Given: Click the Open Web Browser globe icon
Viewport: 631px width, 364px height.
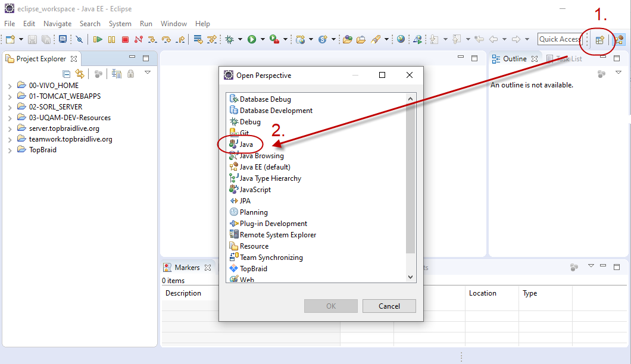Looking at the screenshot, I should (401, 39).
